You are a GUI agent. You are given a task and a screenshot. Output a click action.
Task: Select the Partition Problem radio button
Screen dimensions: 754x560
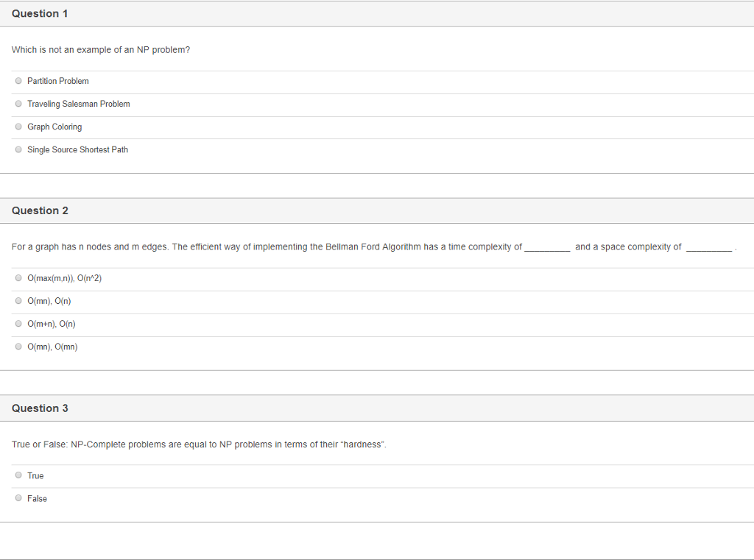18,80
